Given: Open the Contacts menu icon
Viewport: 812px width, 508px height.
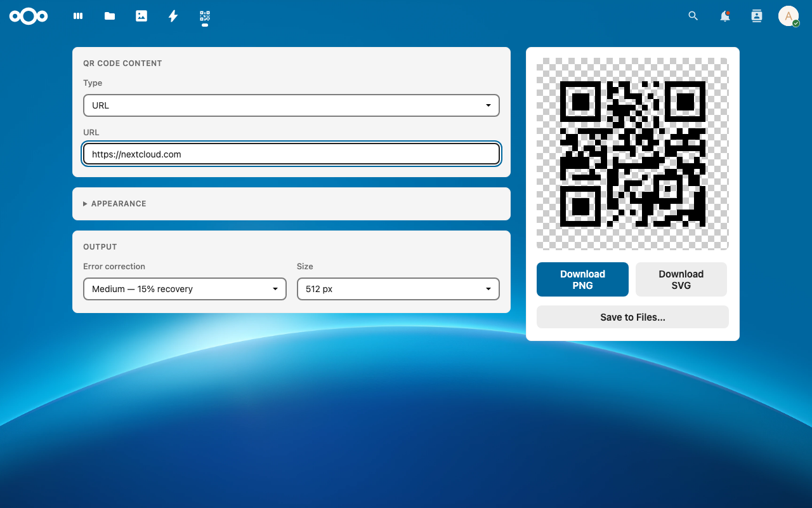Looking at the screenshot, I should click(x=757, y=16).
